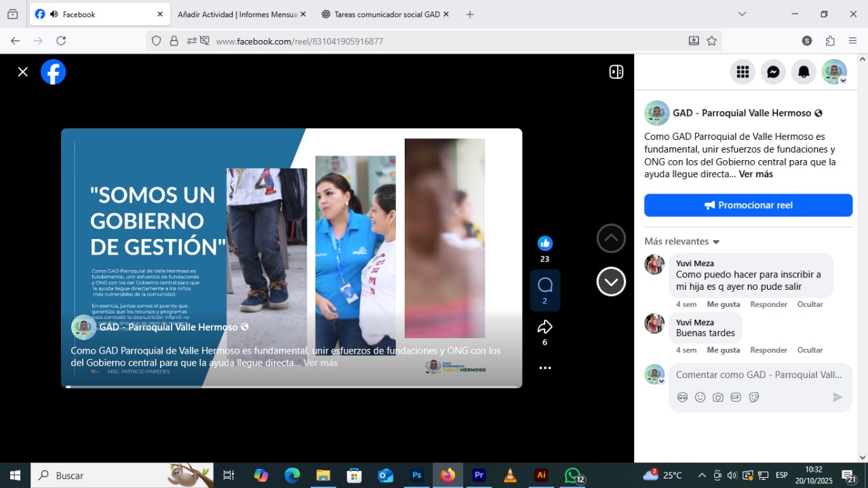Open the Facebook apps grid menu

click(x=743, y=72)
